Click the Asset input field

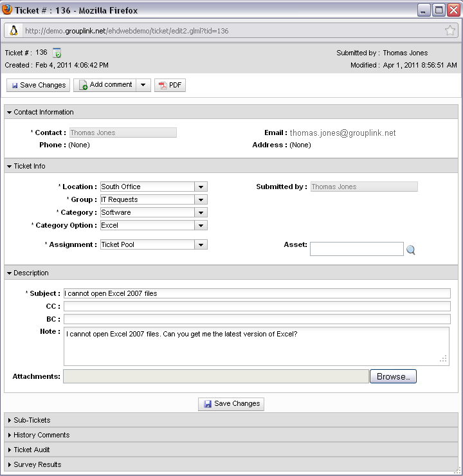pyautogui.click(x=357, y=249)
